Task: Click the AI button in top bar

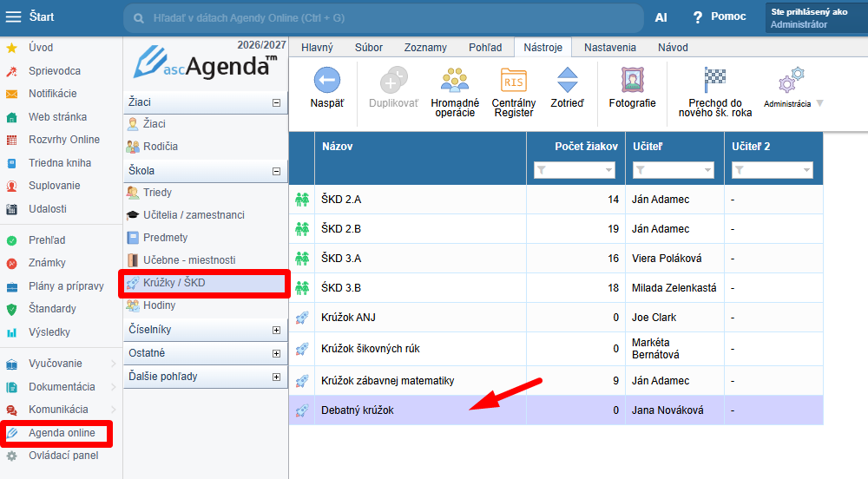Action: (x=661, y=17)
